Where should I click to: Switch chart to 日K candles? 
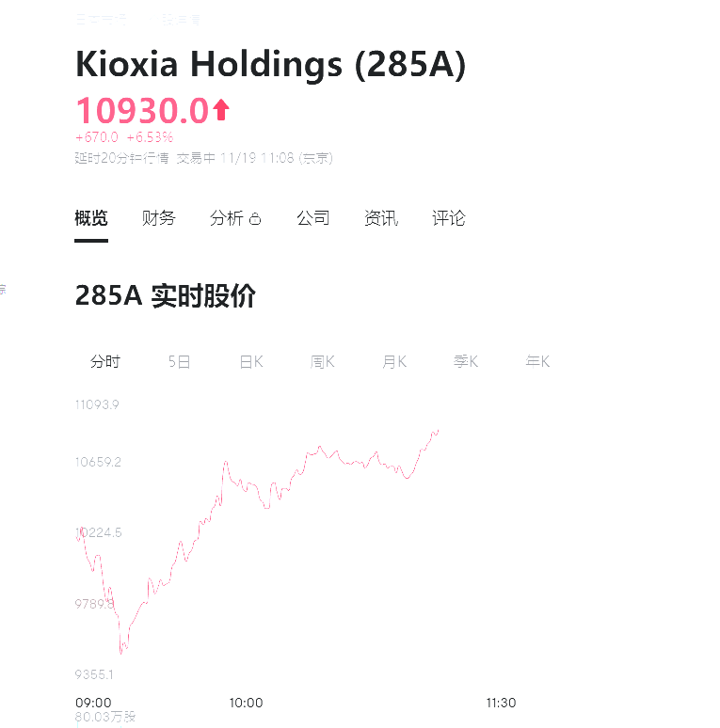251,362
